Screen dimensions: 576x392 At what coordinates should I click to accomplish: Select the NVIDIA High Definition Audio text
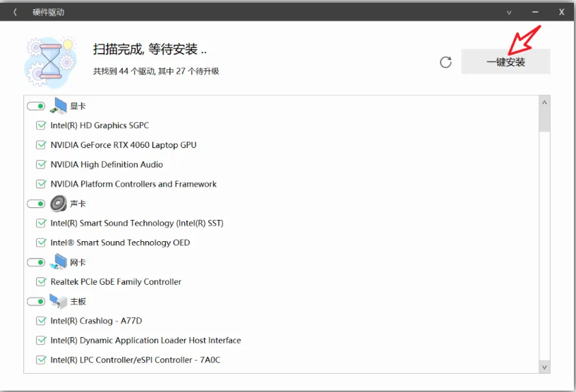[107, 164]
